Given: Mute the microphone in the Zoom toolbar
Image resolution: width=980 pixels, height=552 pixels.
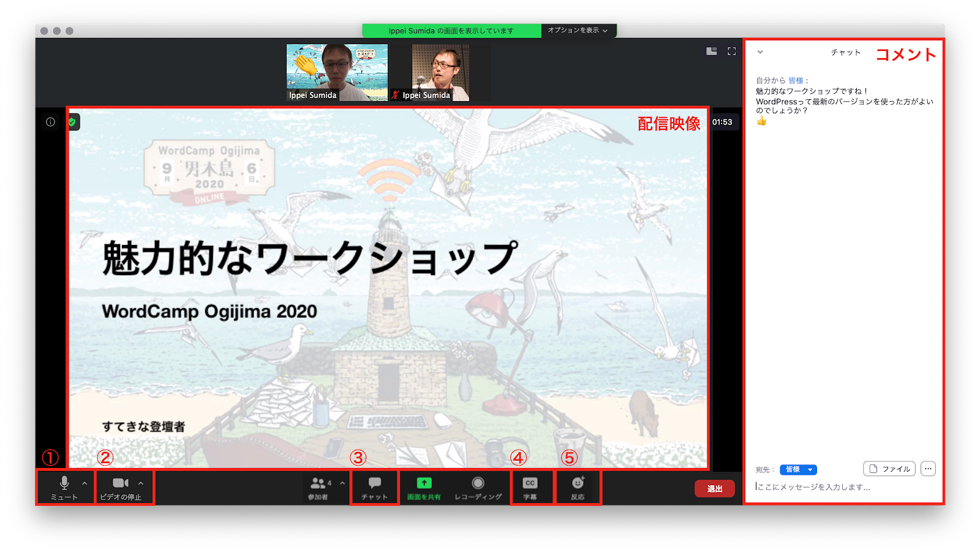Looking at the screenshot, I should pos(64,488).
